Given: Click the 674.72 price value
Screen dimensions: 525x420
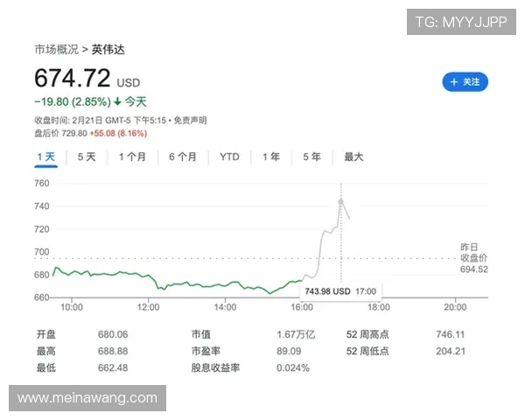Looking at the screenshot, I should (73, 78).
